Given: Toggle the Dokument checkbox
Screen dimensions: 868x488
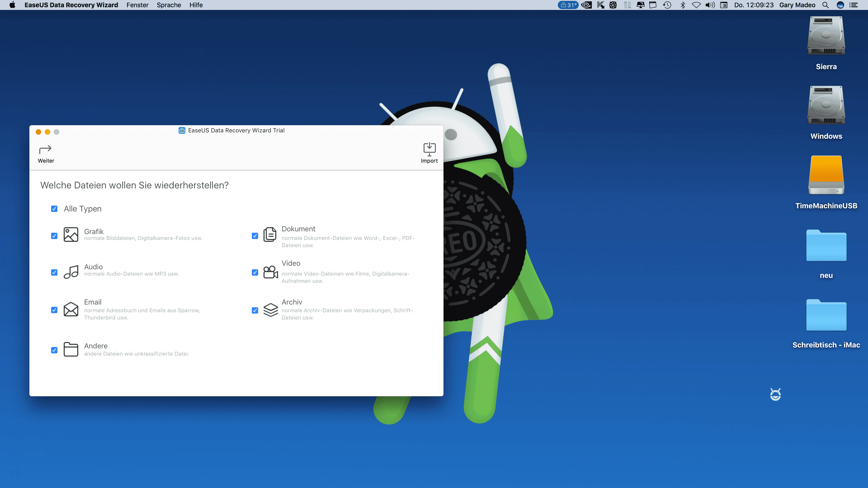Looking at the screenshot, I should [255, 236].
